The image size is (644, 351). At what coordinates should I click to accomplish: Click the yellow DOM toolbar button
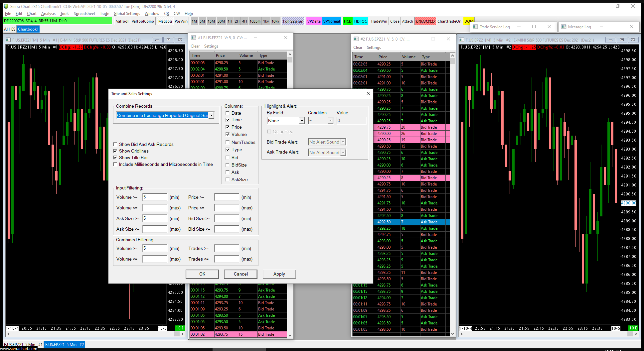[469, 21]
